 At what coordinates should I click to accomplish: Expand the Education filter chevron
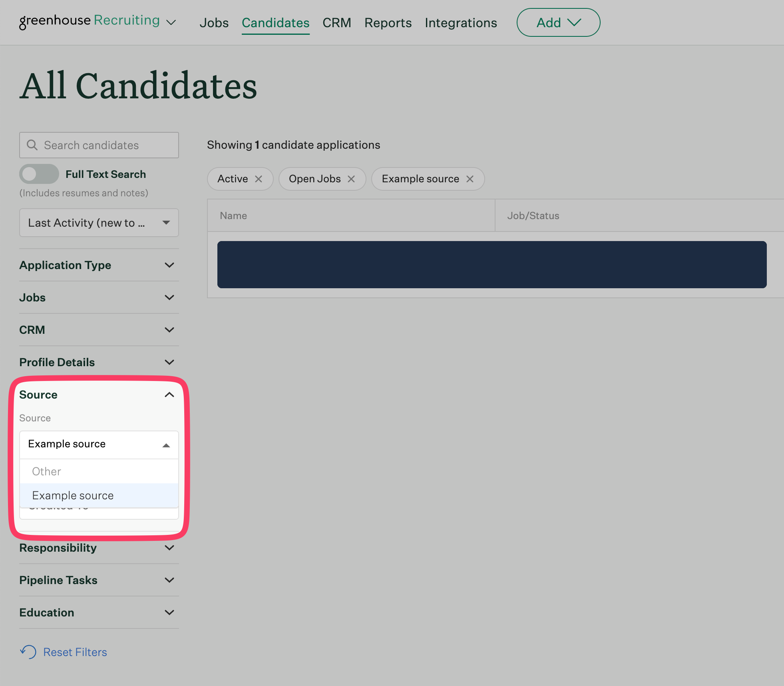[x=169, y=612]
